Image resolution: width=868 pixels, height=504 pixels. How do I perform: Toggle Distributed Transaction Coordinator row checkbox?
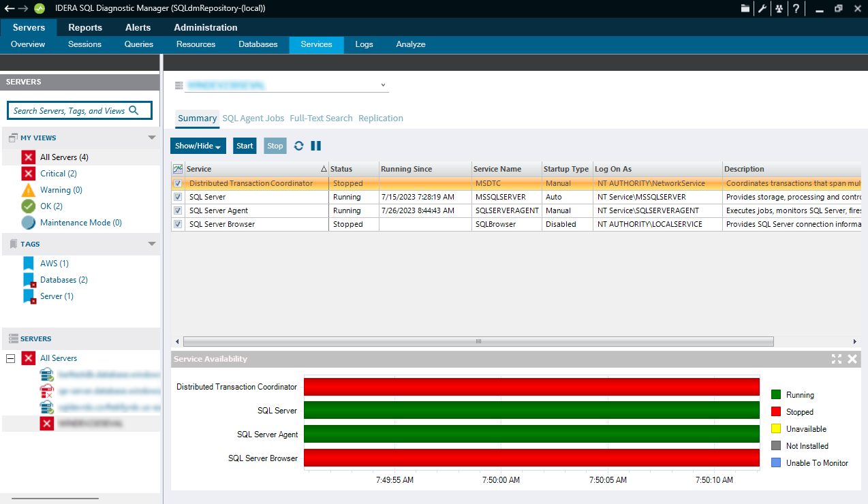(178, 184)
